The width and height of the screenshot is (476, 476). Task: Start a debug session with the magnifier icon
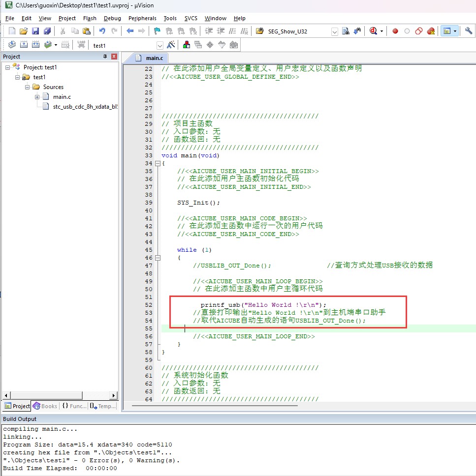pos(373,31)
